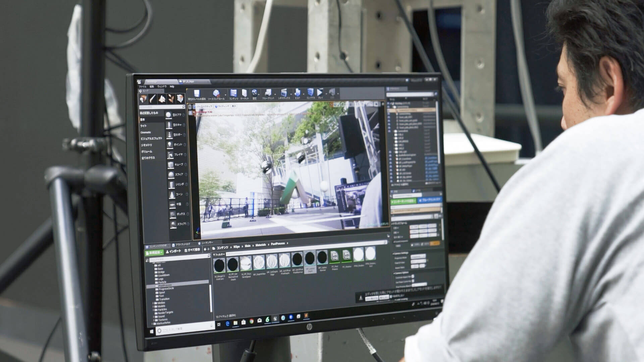
Task: Select the ライト placement category
Action: (144, 126)
